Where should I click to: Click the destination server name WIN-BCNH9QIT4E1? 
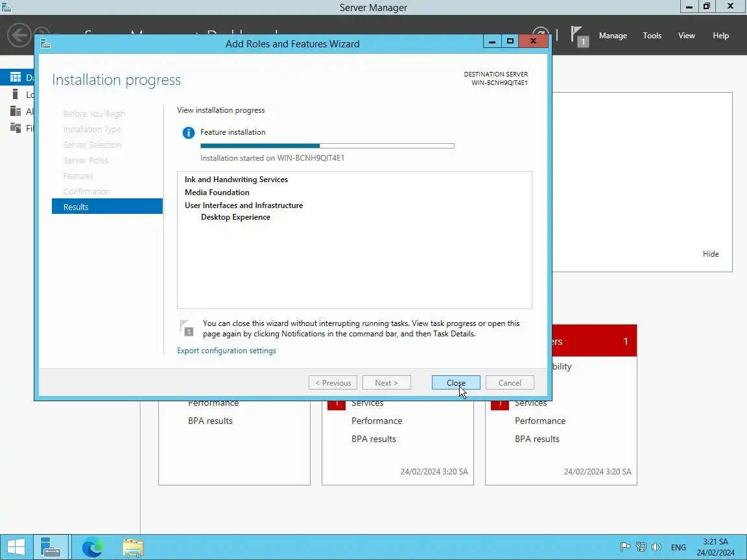[499, 83]
